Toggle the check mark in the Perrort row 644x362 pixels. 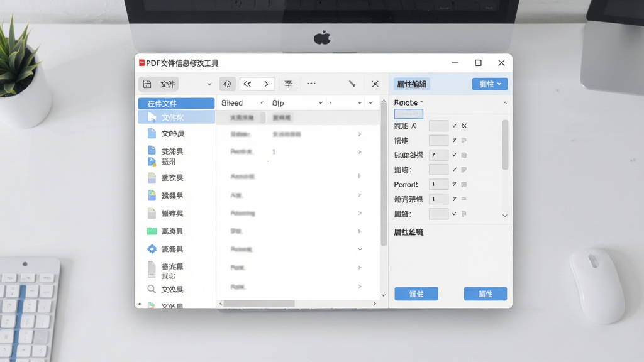tap(454, 184)
